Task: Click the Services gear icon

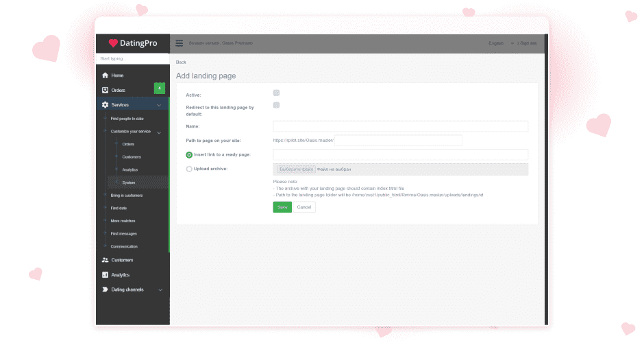Action: click(105, 105)
